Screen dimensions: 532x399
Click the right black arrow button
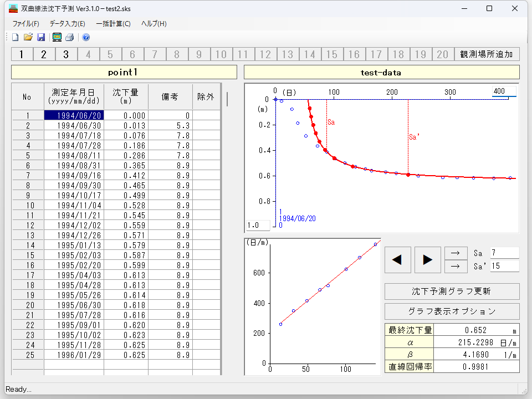pos(427,260)
